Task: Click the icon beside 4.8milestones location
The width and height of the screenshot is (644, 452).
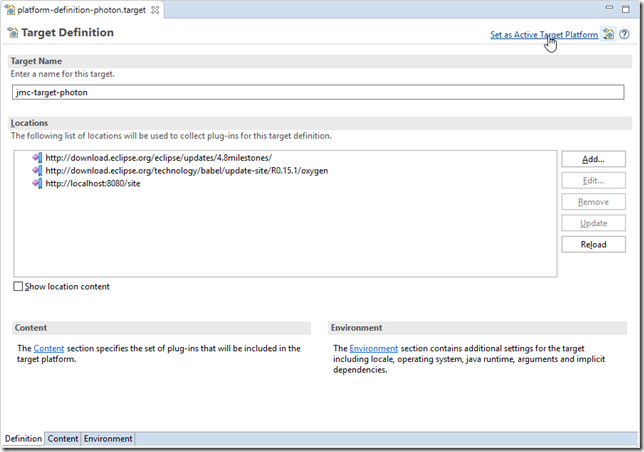Action: (37, 158)
